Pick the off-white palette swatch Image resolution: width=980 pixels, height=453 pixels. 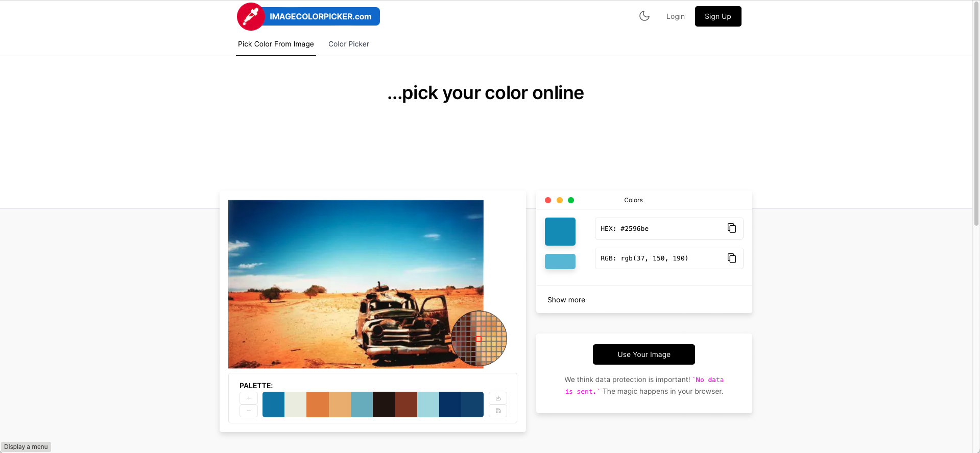(295, 404)
